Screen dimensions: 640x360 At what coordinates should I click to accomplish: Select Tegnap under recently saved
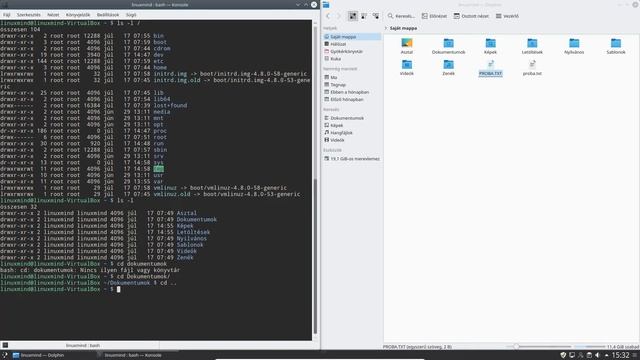(352, 84)
